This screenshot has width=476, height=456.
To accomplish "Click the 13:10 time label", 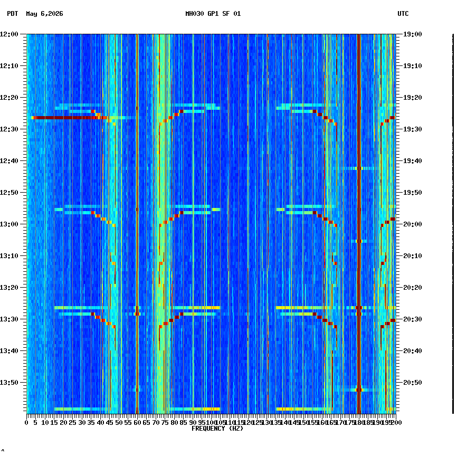I will coord(9,256).
